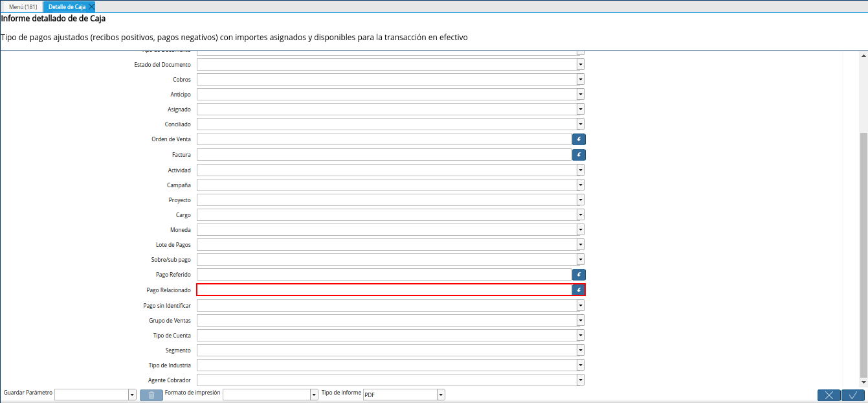The width and height of the screenshot is (868, 403).
Task: Select the Detalle de Caja tab
Action: coord(67,6)
